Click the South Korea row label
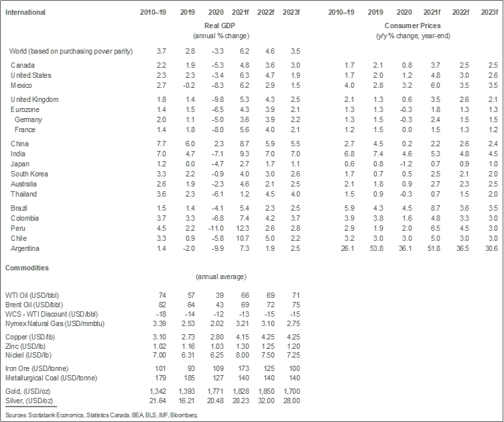 click(29, 174)
